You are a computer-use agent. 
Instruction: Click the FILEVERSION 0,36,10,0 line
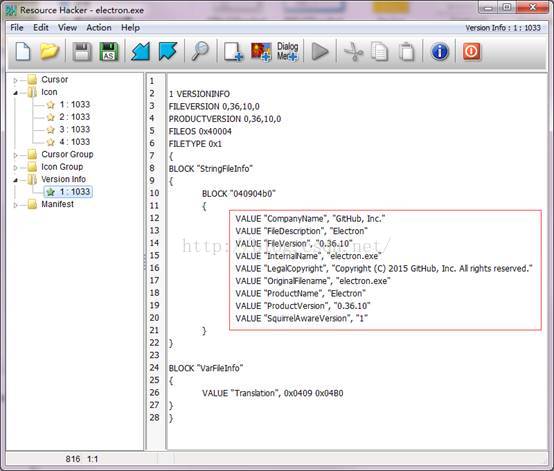214,106
